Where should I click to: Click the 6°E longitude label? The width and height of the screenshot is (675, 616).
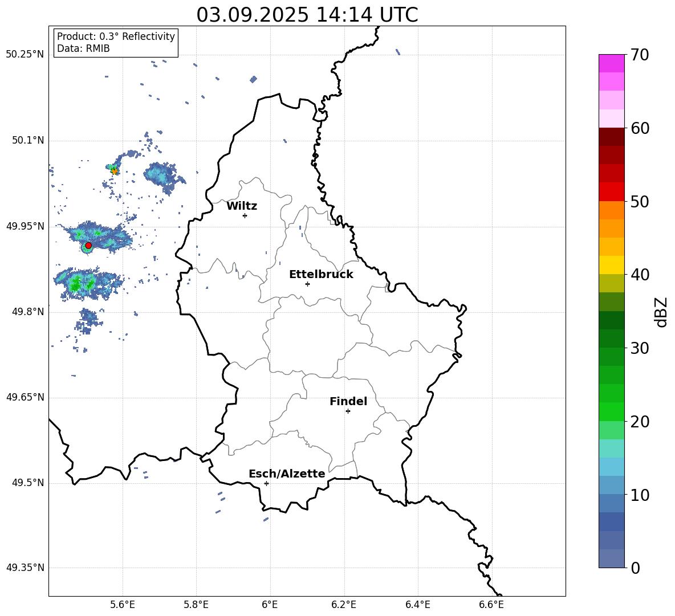pyautogui.click(x=270, y=605)
